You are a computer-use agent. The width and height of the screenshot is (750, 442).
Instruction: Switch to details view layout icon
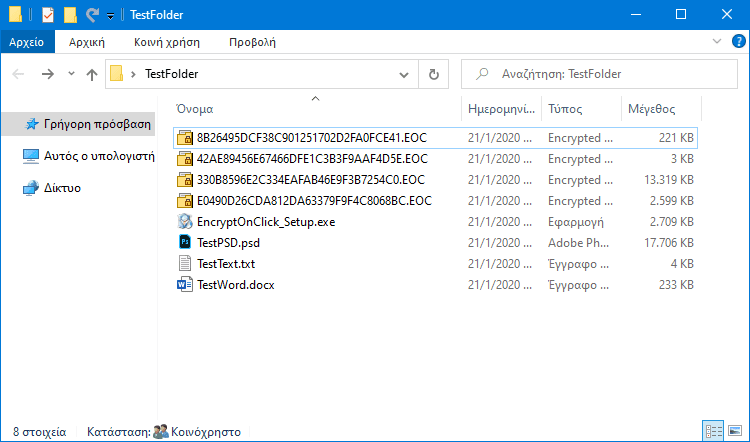point(713,431)
